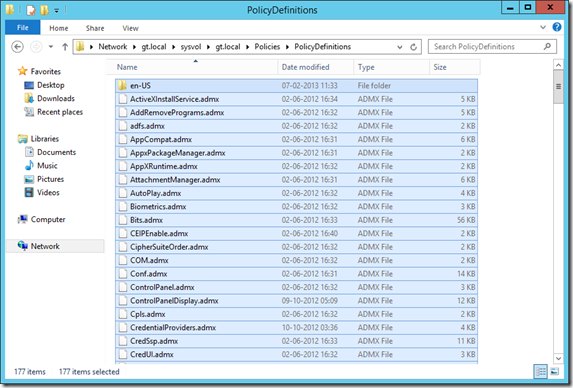Image resolution: width=573 pixels, height=388 pixels.
Task: Select Policies in the address breadcrumb
Action: [x=267, y=47]
